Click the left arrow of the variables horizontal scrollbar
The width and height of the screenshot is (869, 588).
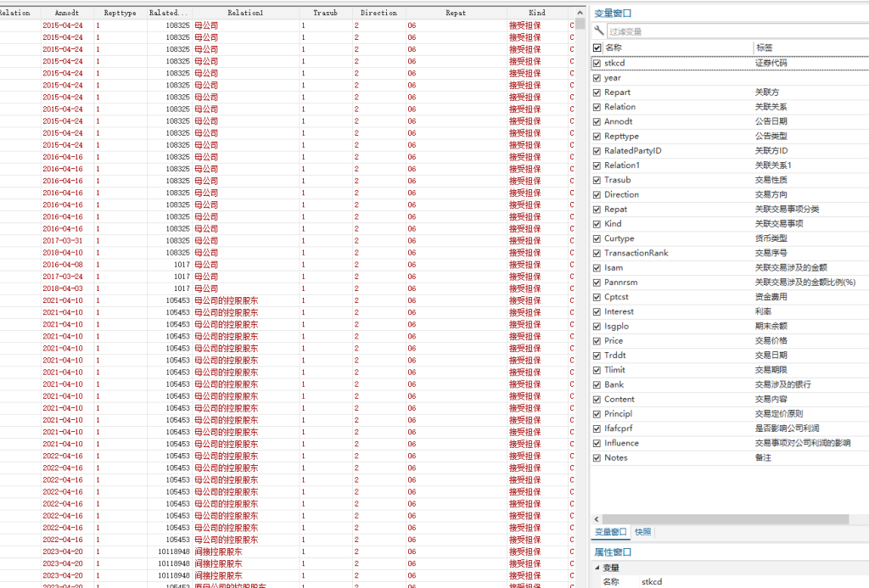point(597,519)
